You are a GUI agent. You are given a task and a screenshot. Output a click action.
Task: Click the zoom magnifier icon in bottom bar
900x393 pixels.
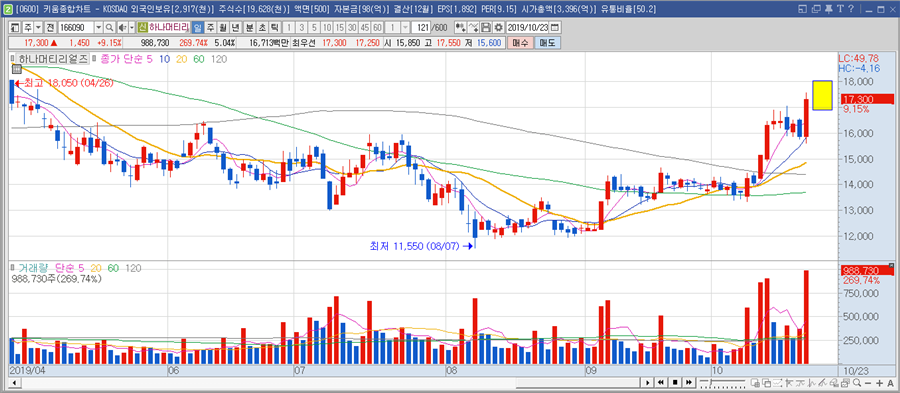click(856, 383)
